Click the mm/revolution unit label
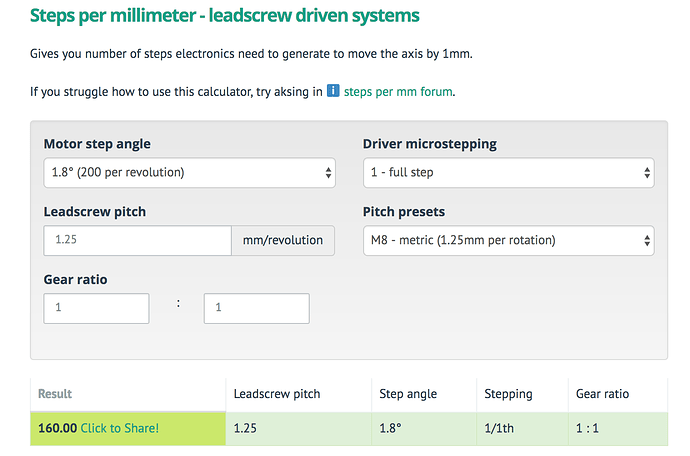The image size is (690, 456). point(283,240)
